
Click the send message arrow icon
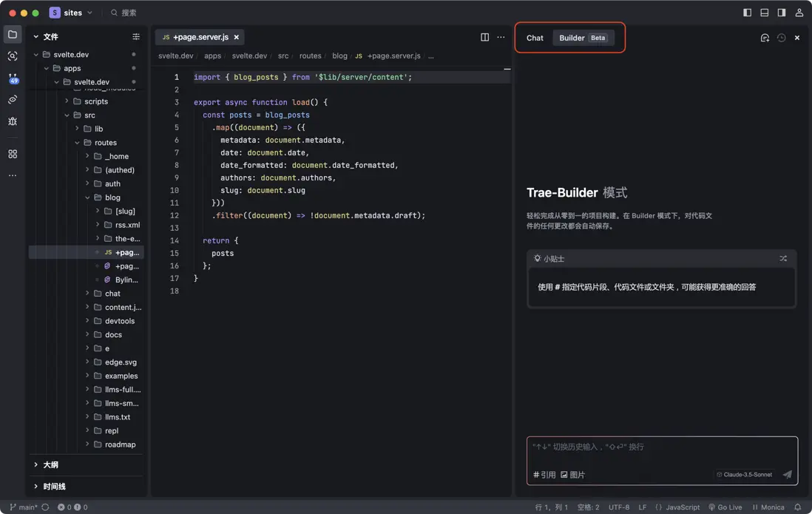[x=787, y=475]
